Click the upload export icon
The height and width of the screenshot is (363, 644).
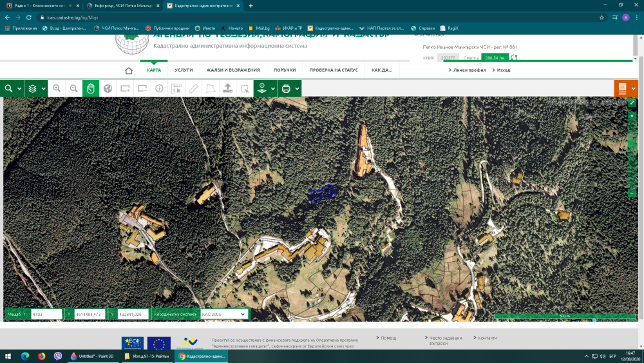coord(227,88)
